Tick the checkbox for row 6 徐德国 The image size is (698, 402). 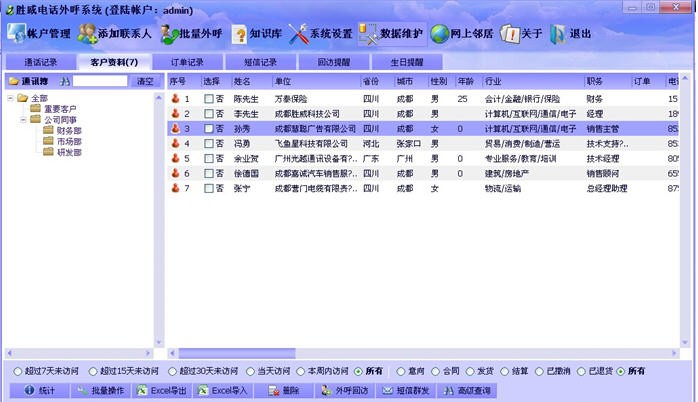point(208,173)
